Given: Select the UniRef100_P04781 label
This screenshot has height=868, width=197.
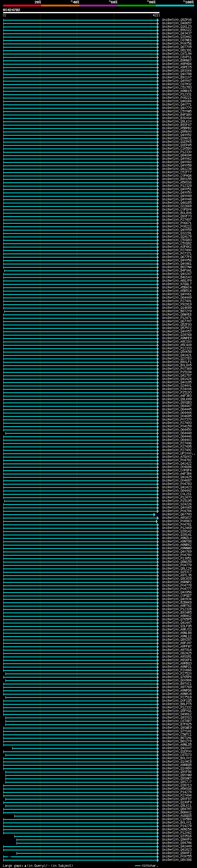Looking at the screenshot, I should coord(176,524).
